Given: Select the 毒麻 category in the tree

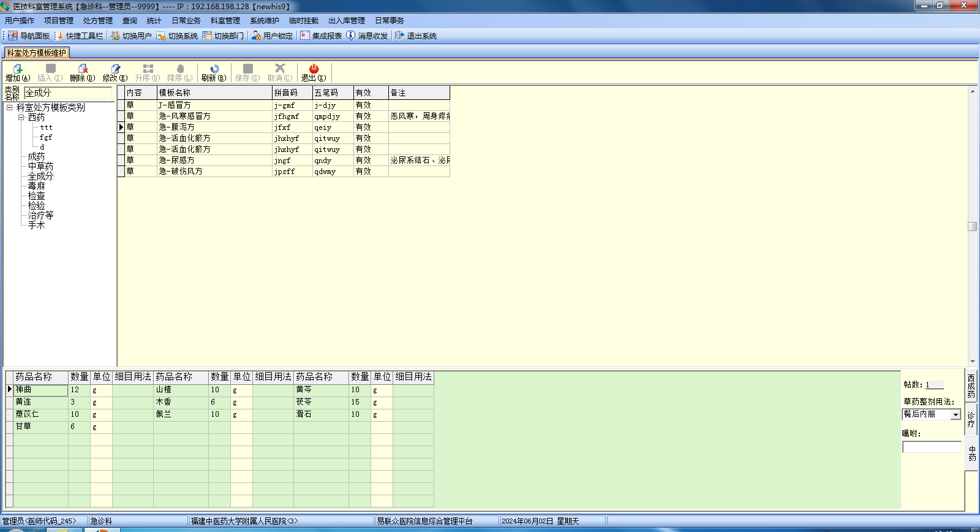Looking at the screenshot, I should pyautogui.click(x=36, y=186).
